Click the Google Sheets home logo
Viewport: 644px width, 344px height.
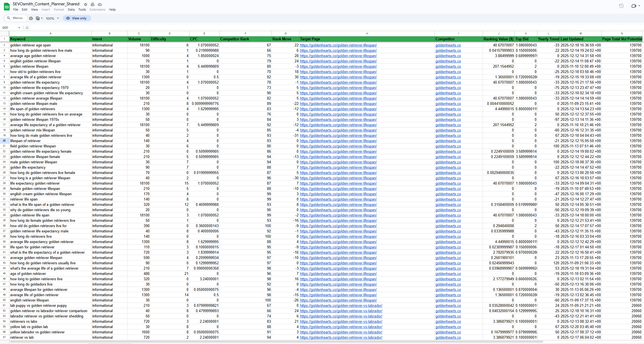click(x=6, y=7)
